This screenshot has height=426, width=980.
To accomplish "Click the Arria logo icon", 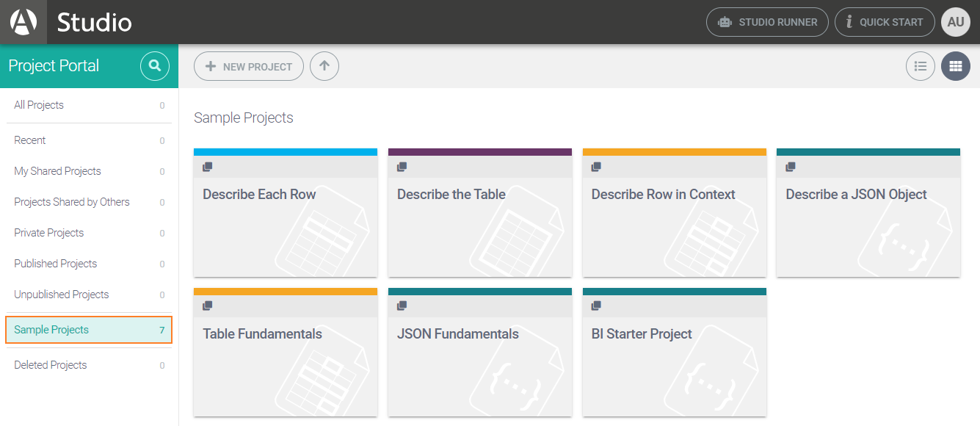I will click(x=23, y=22).
